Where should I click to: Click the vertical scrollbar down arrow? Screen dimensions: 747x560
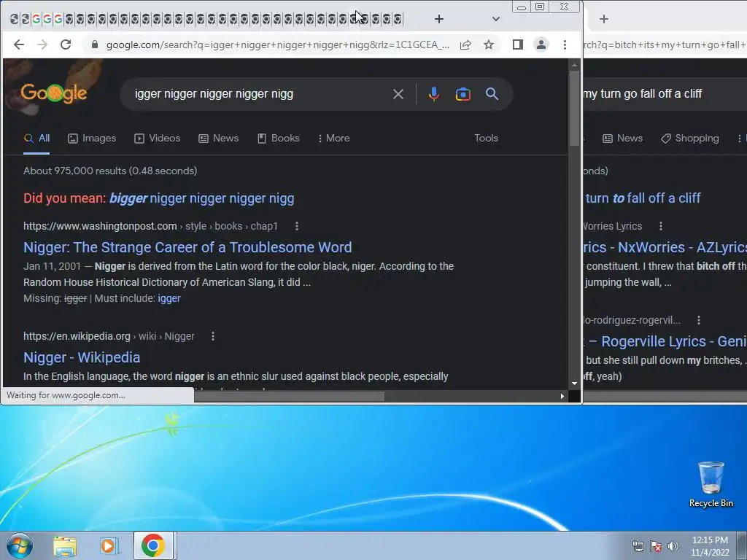[574, 384]
